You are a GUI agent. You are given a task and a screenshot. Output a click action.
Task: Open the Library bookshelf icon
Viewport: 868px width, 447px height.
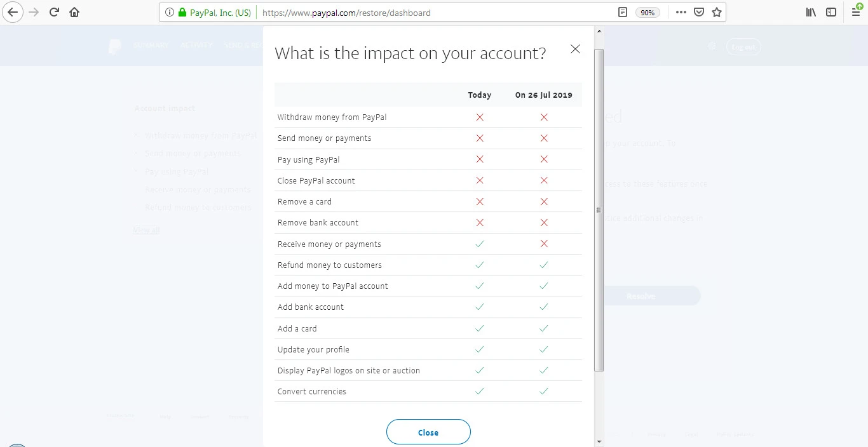coord(811,12)
